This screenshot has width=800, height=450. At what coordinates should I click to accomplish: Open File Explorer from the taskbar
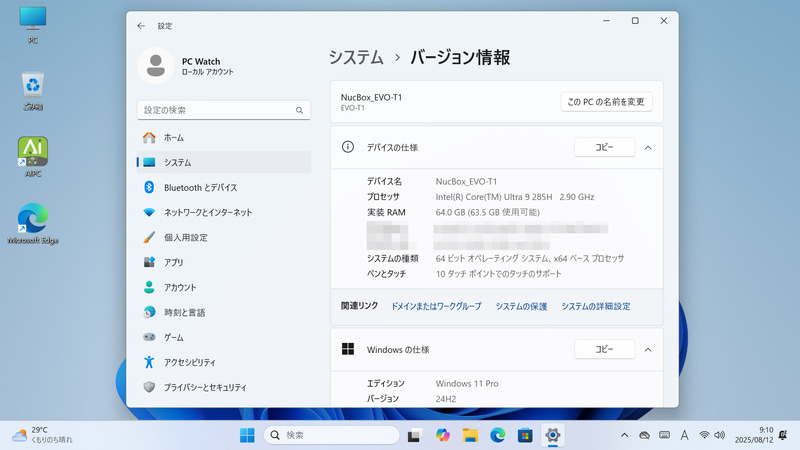(x=470, y=435)
